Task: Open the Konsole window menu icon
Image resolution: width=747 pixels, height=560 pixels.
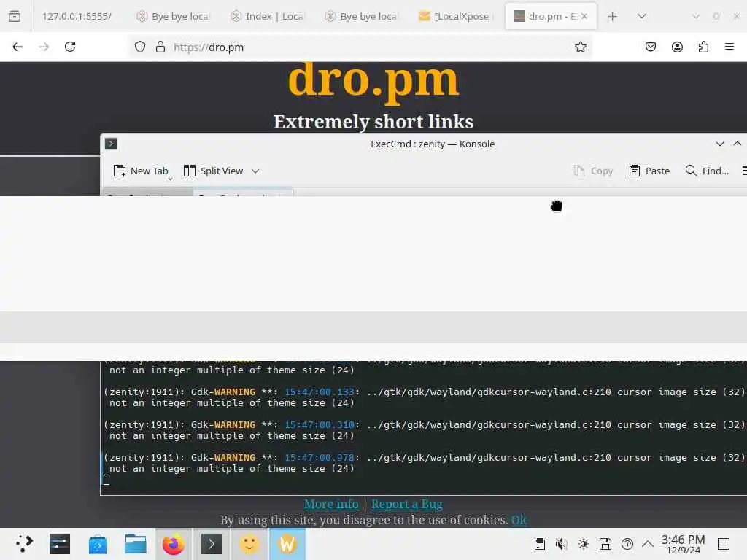Action: tap(111, 144)
